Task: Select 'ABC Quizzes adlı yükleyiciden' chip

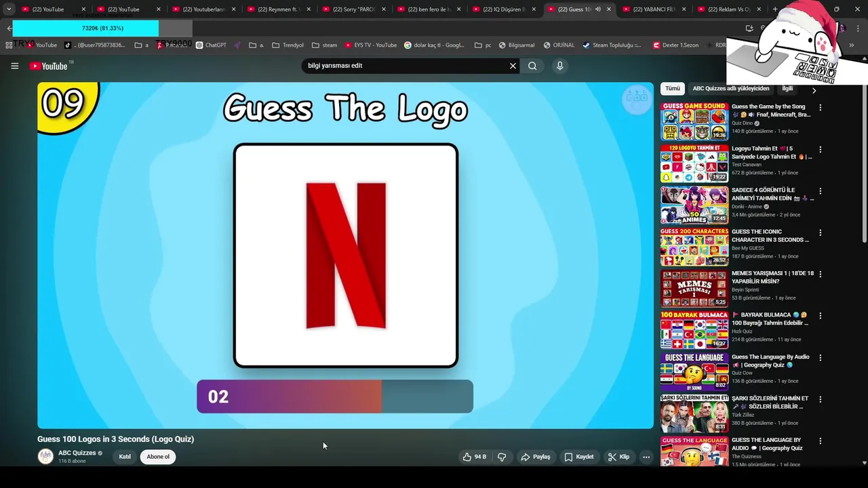Action: pos(731,89)
